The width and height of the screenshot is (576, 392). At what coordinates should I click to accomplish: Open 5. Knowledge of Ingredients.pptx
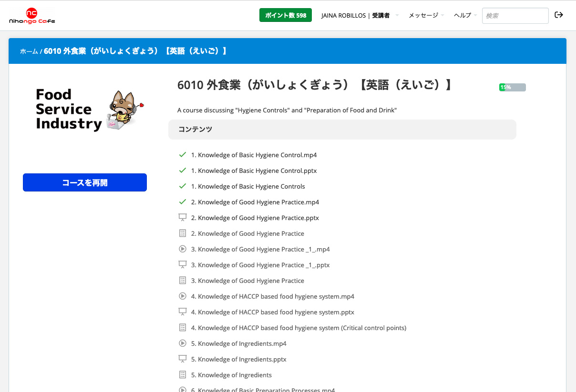239,359
